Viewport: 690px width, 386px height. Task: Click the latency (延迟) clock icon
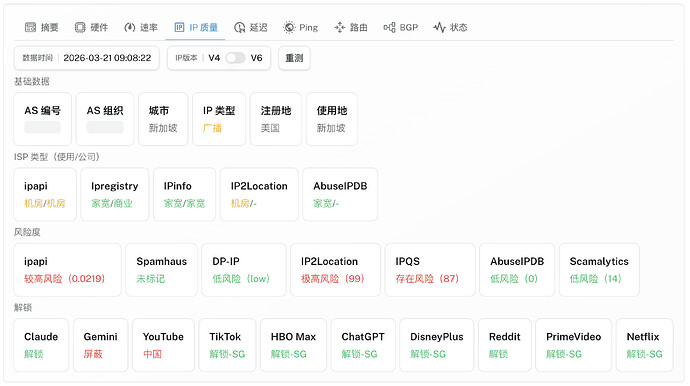(239, 28)
